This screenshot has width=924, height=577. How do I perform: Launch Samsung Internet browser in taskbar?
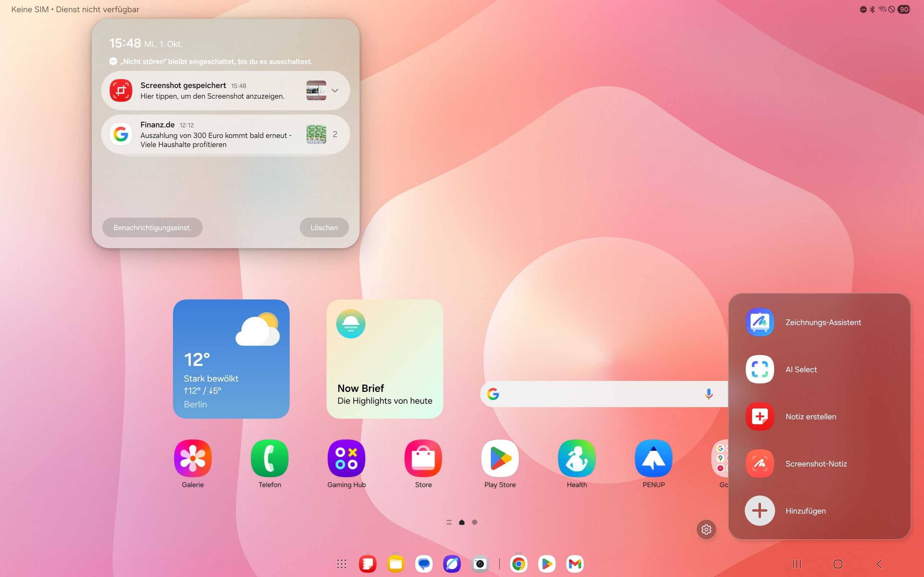pos(452,564)
